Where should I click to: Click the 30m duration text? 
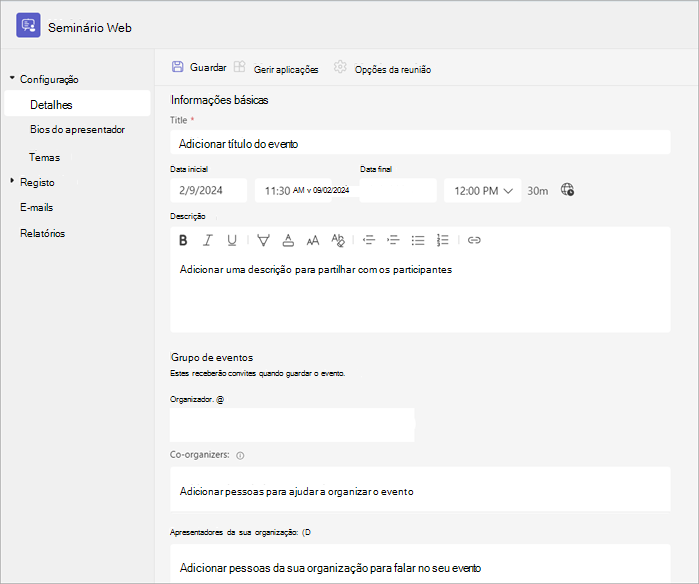tap(538, 191)
